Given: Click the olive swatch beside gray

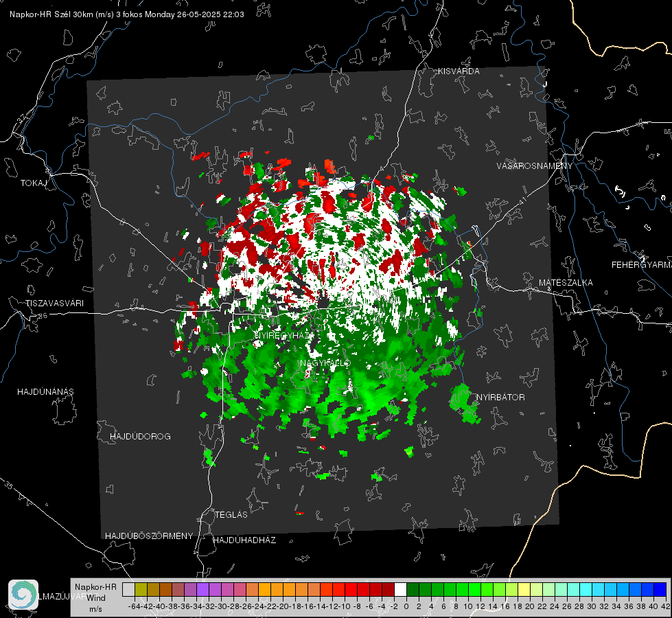Looking at the screenshot, I should pyautogui.click(x=141, y=589).
